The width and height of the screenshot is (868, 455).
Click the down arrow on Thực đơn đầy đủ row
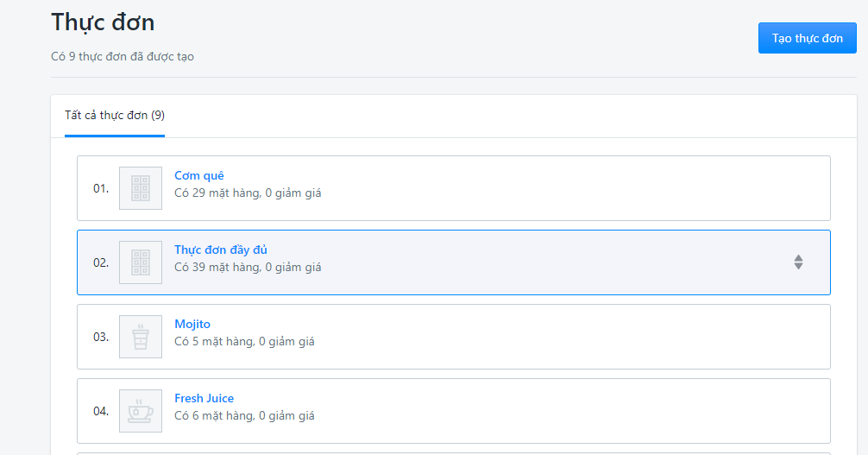tap(798, 266)
